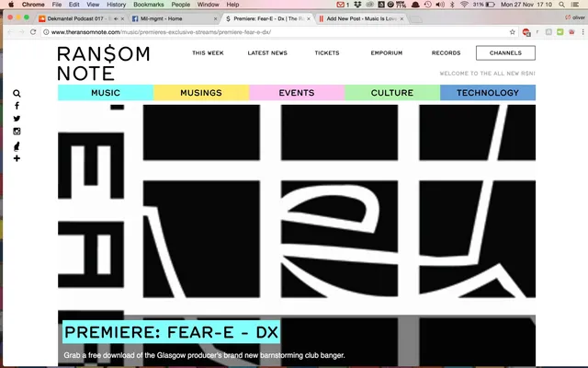Open Ransom Note's Facebook page icon
588x368 pixels.
pos(17,106)
